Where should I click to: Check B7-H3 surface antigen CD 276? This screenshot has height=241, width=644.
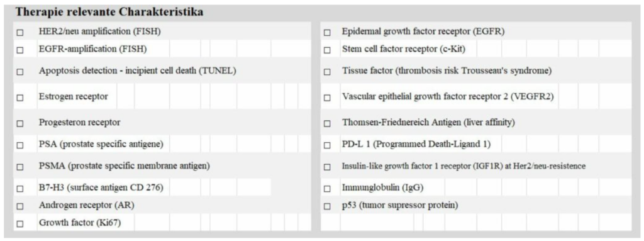click(20, 189)
